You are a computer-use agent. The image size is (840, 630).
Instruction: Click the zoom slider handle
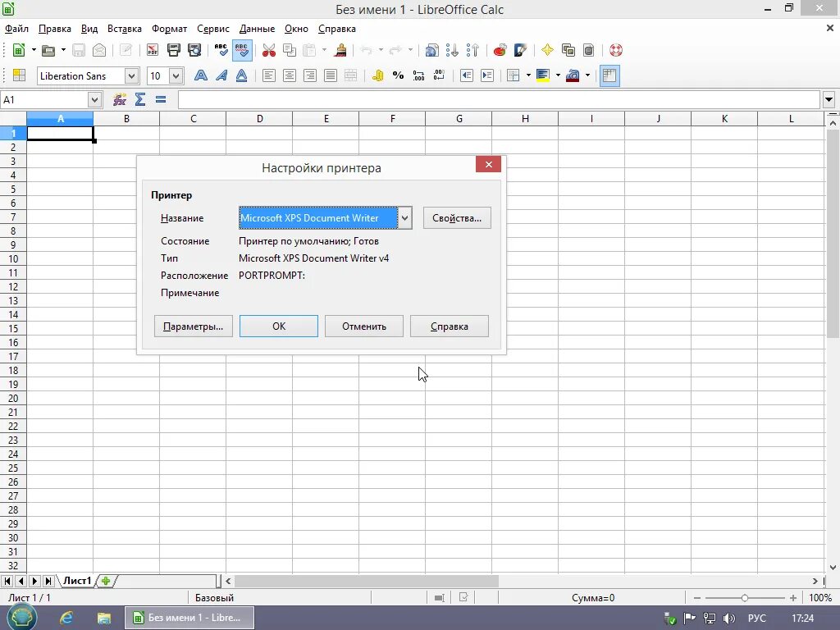click(744, 597)
